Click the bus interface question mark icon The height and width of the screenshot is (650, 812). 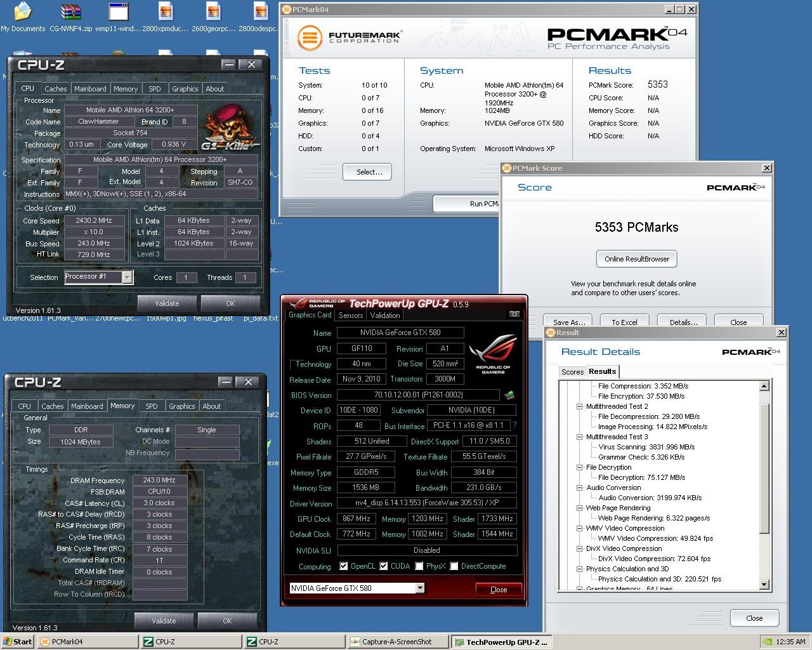coord(514,425)
